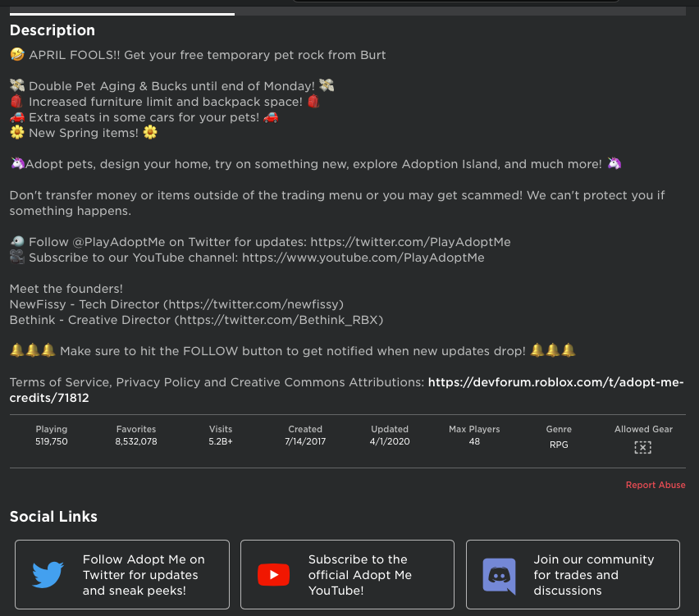Click the Don't transfer money warning text

pos(337,203)
